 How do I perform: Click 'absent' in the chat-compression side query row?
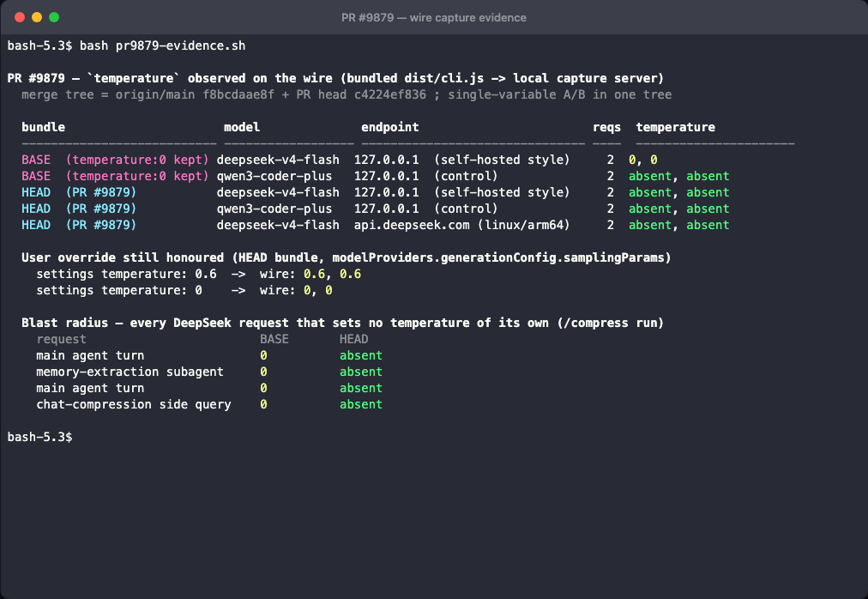361,404
